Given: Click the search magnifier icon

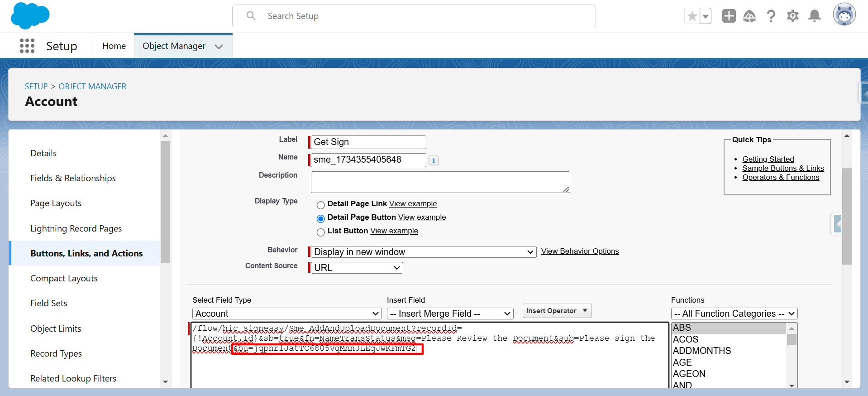Looking at the screenshot, I should (251, 16).
